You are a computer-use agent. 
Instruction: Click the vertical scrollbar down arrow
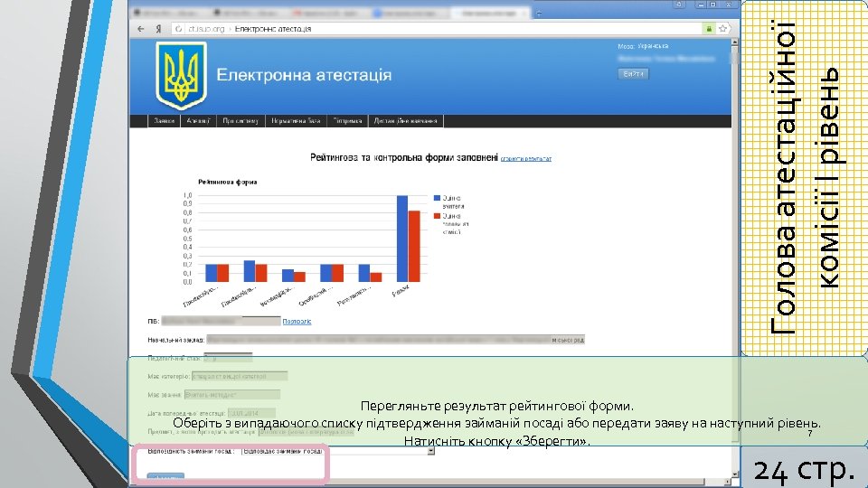coord(734,474)
